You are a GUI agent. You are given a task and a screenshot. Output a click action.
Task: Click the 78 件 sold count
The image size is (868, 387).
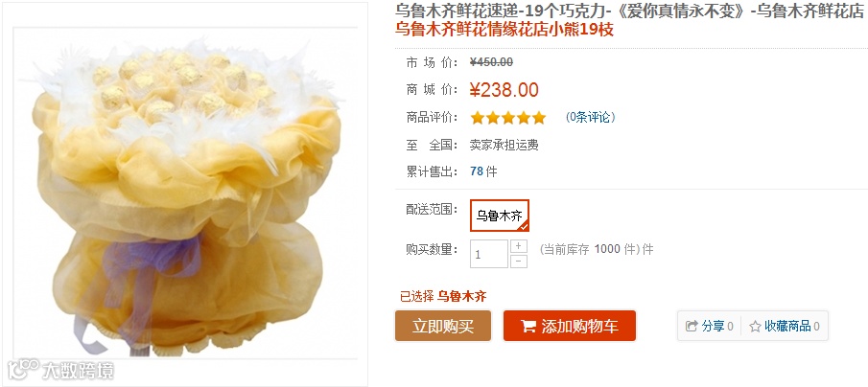click(x=483, y=171)
